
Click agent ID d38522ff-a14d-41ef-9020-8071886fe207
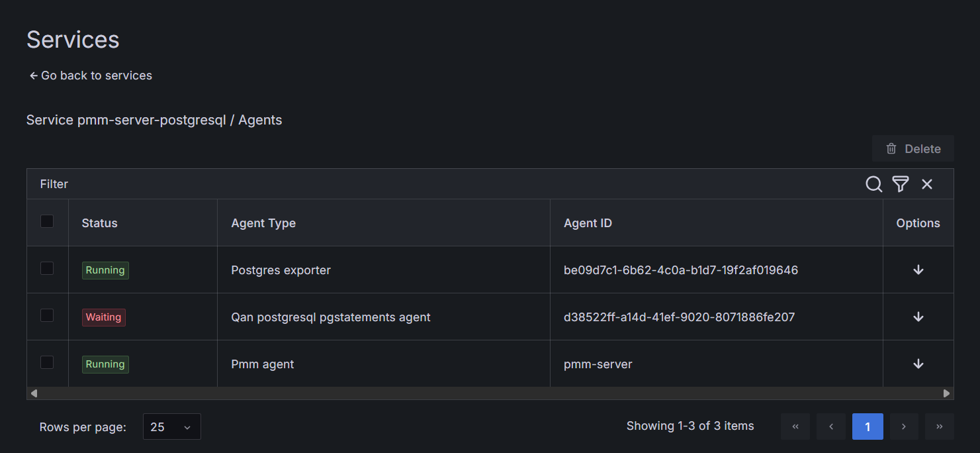tap(680, 317)
